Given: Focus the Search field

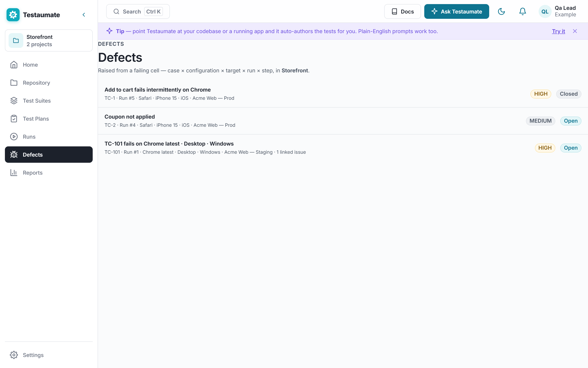Looking at the screenshot, I should (x=138, y=11).
